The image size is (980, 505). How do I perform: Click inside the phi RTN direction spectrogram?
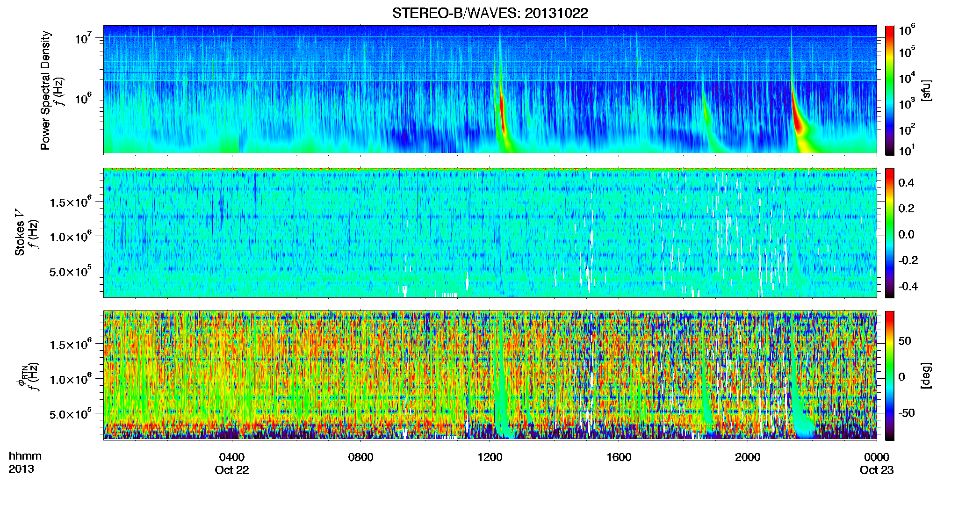490,375
